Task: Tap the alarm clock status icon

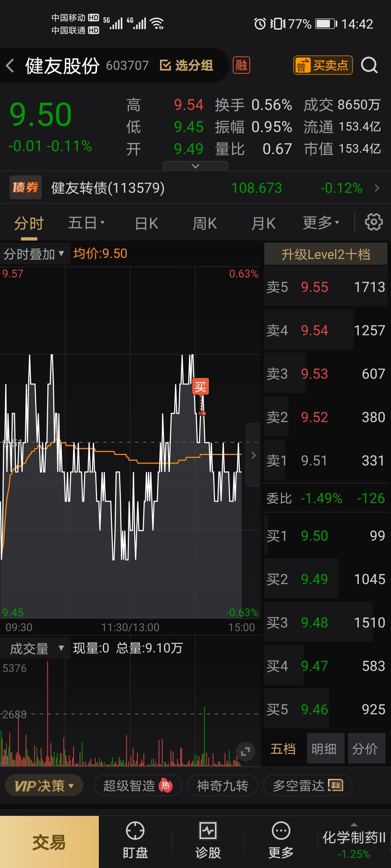Action: coord(260,24)
